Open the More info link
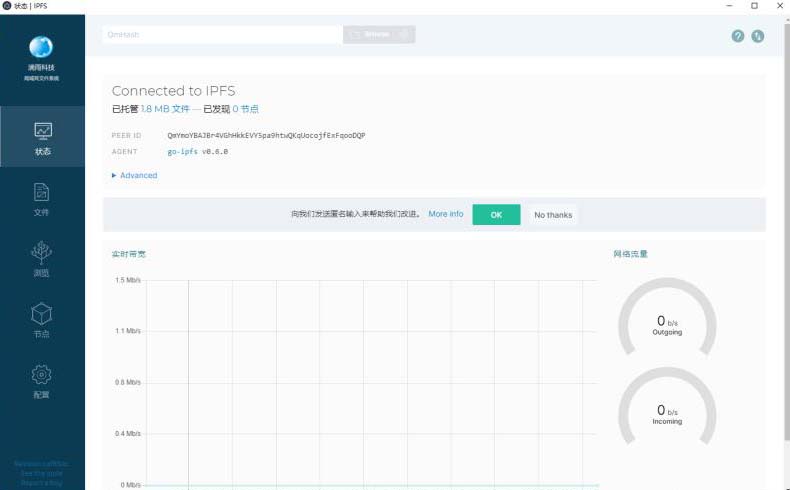 pyautogui.click(x=445, y=214)
